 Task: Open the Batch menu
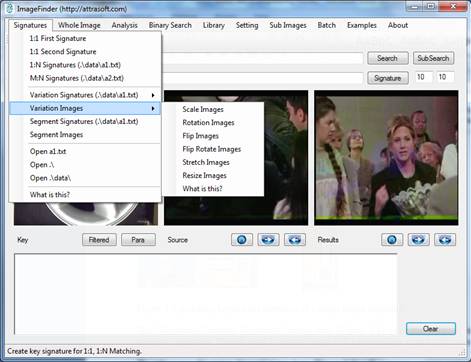(327, 25)
